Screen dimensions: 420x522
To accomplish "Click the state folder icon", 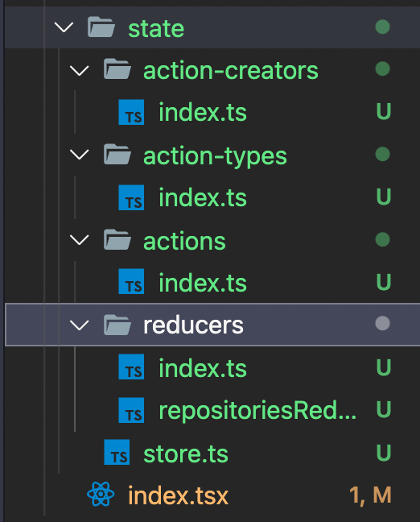I will [101, 27].
